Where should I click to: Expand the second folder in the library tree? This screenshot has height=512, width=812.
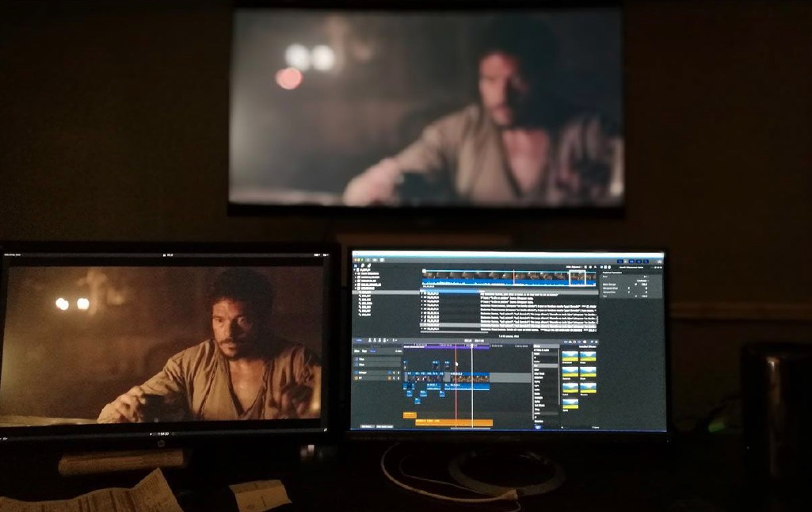pyautogui.click(x=356, y=277)
